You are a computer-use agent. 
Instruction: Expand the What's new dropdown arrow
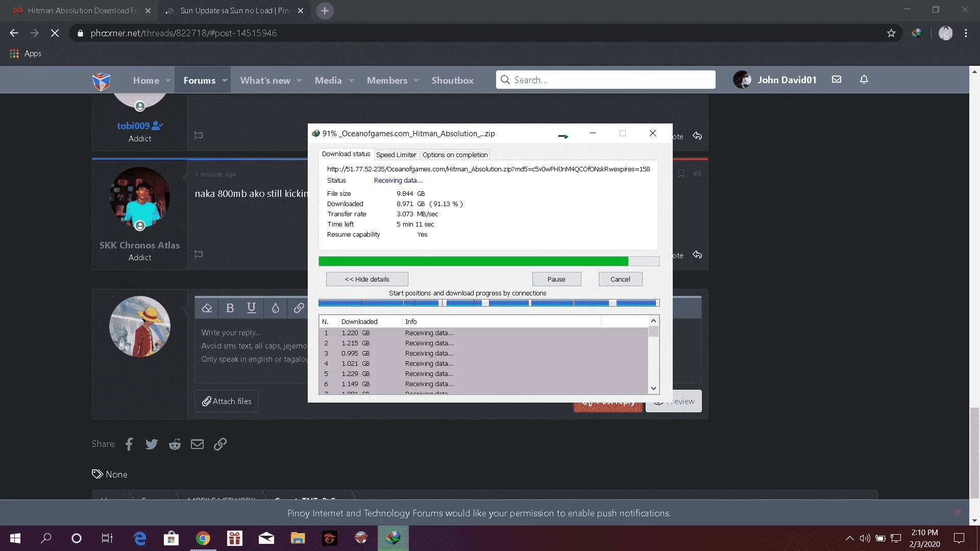click(300, 81)
